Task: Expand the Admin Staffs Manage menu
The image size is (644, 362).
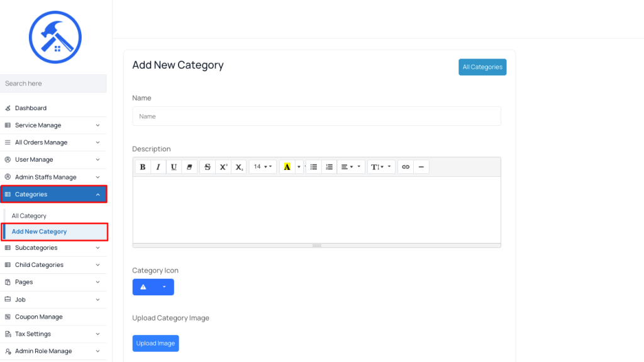Action: coord(53,177)
